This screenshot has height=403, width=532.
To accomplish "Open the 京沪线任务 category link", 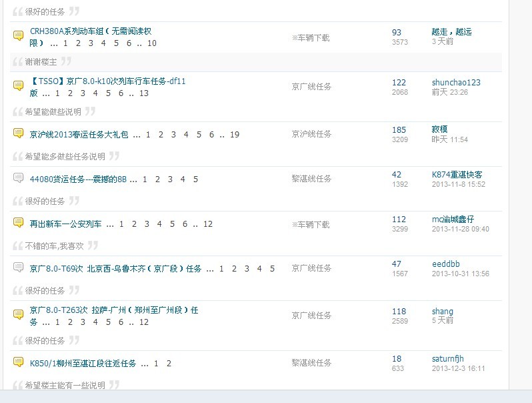I will (311, 134).
